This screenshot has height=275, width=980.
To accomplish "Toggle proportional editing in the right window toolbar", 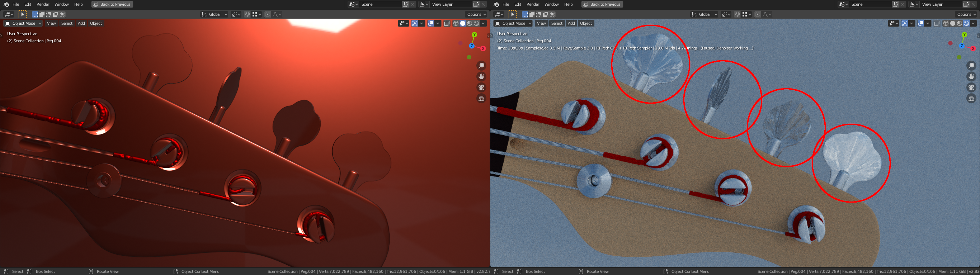I will click(758, 14).
